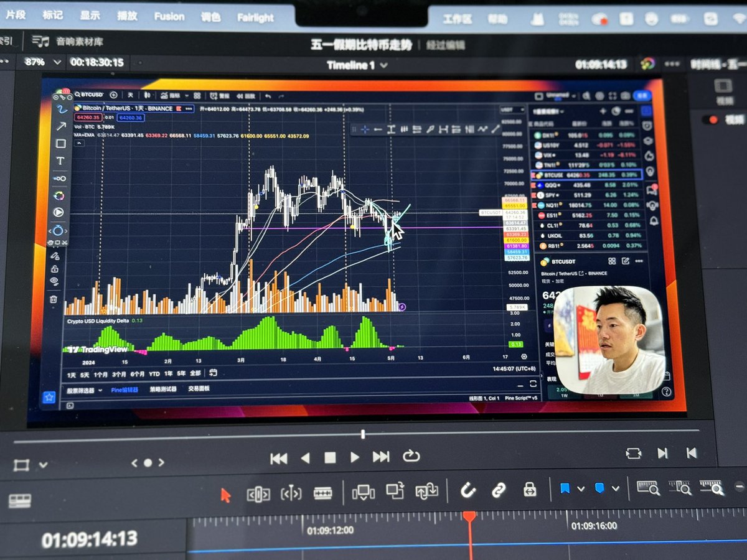Viewport: 747px width, 560px height.
Task: Open timeline view options icon
Action: coord(20,501)
